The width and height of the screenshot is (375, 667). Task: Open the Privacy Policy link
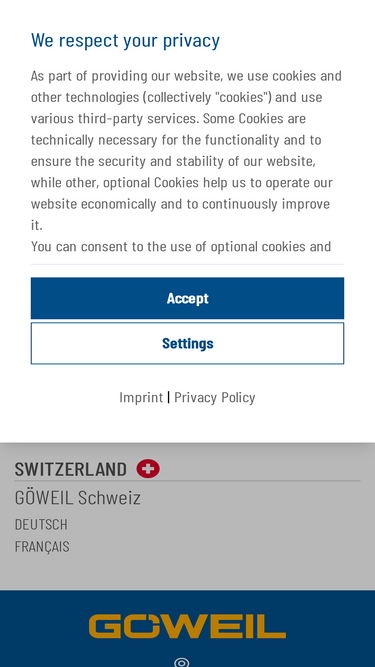point(215,397)
